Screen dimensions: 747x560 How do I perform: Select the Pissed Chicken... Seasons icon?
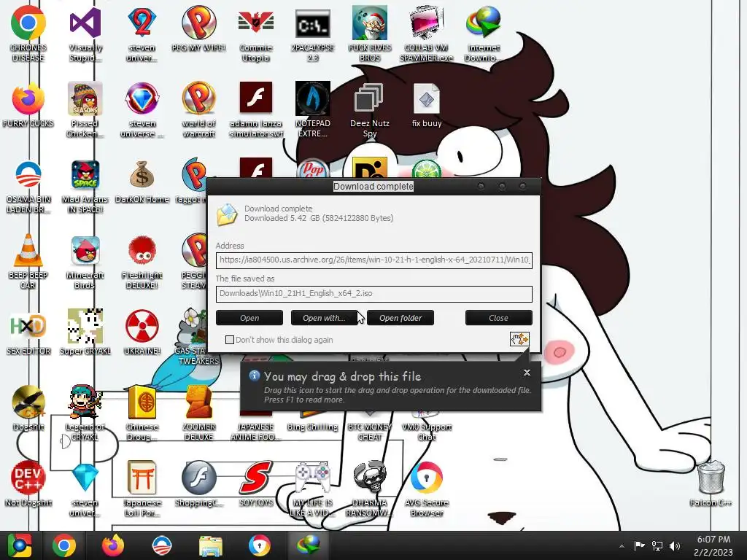click(85, 110)
